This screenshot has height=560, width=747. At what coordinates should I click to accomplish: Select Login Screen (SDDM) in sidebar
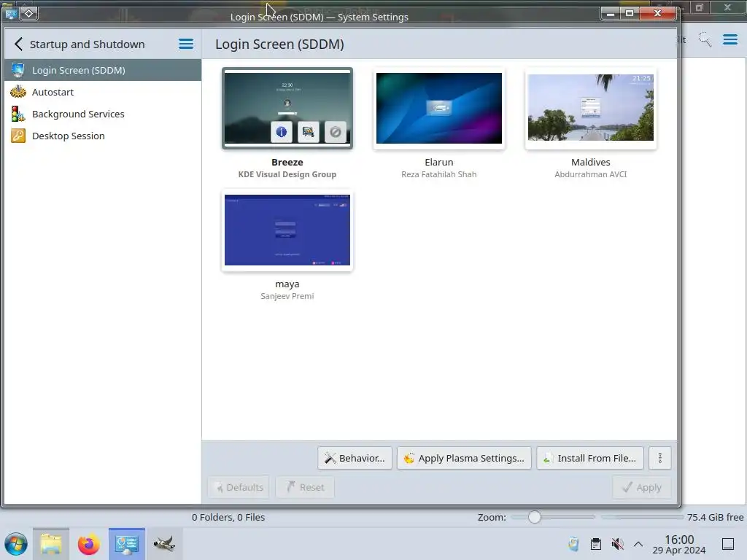(102, 70)
